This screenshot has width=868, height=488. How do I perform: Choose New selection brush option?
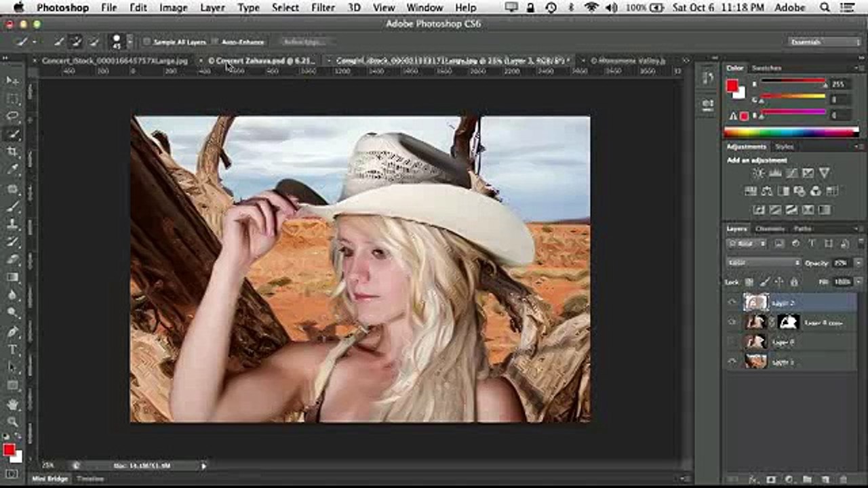coord(60,42)
